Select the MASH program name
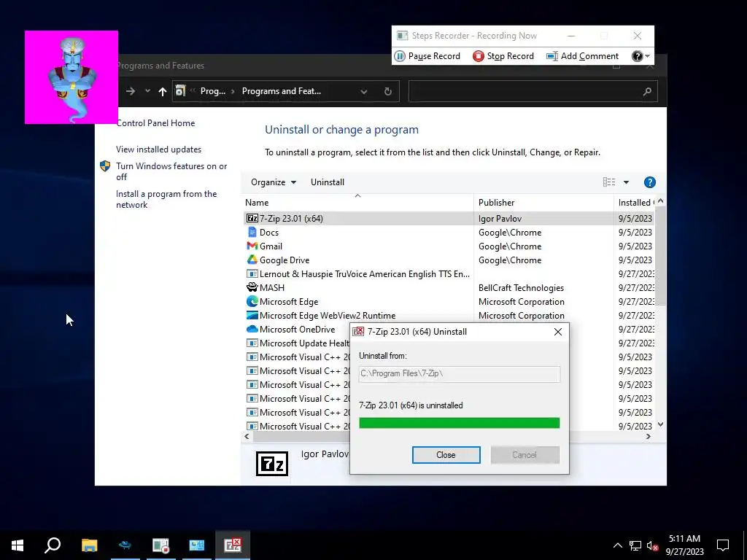Screen dimensions: 747x560 pyautogui.click(x=272, y=287)
